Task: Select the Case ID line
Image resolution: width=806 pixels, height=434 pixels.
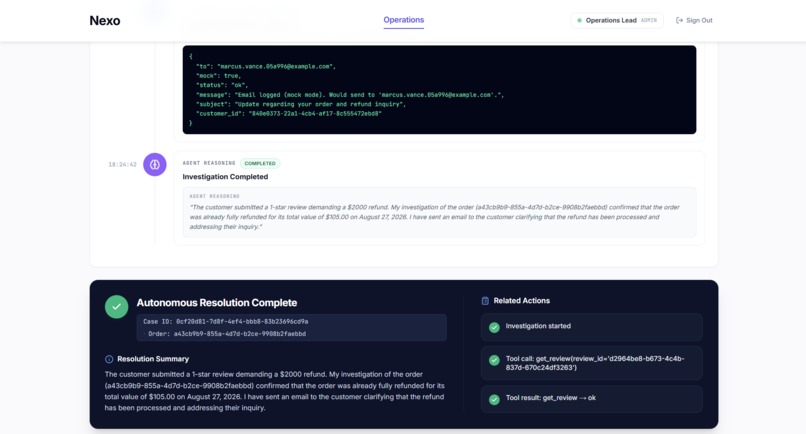Action: (226, 321)
